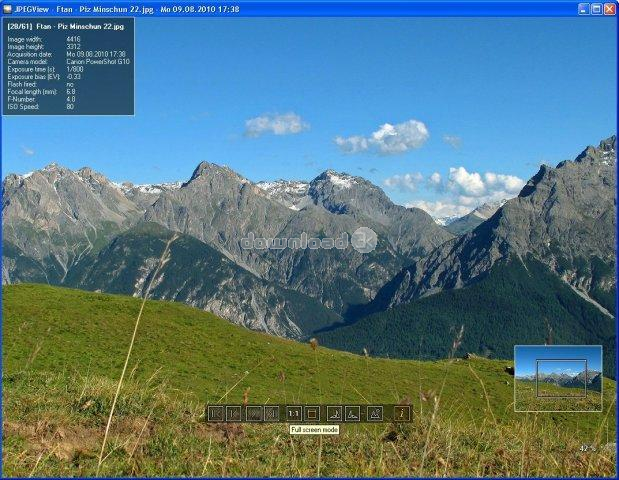Click the 'Full screen mode' tooltip

[x=314, y=429]
